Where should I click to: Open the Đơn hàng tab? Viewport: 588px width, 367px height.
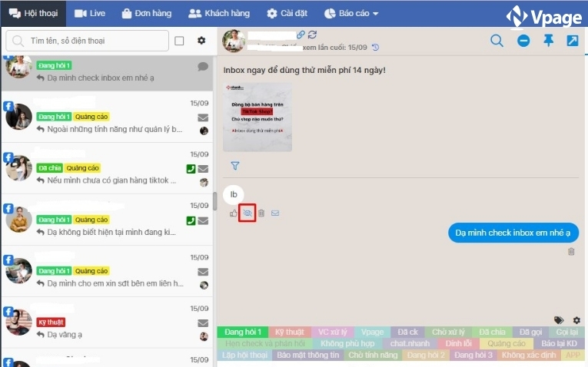tap(147, 14)
